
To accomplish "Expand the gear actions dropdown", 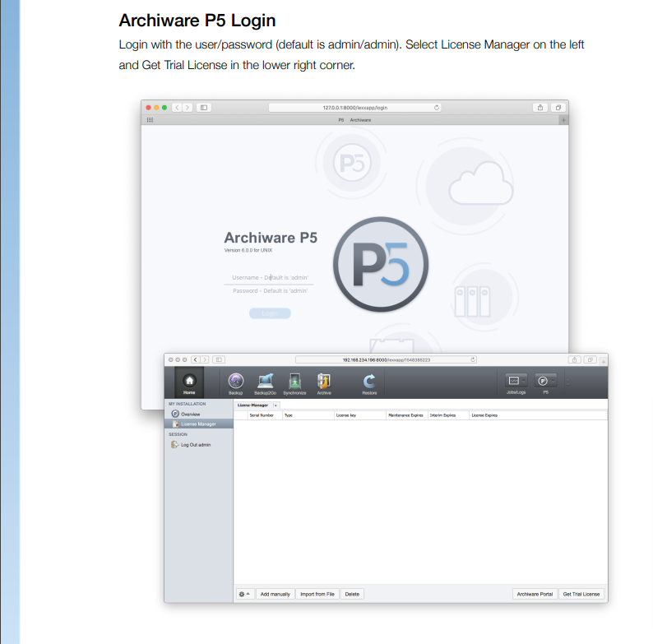I will (x=243, y=594).
